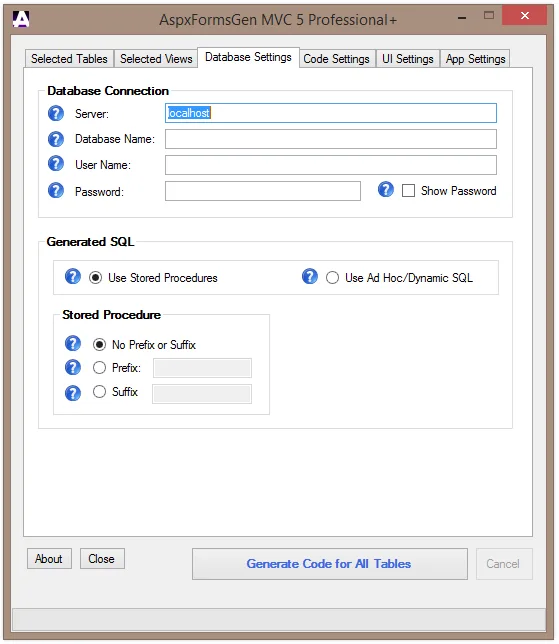Click Generate Code for All Tables button
This screenshot has height=644, width=559.
(329, 564)
